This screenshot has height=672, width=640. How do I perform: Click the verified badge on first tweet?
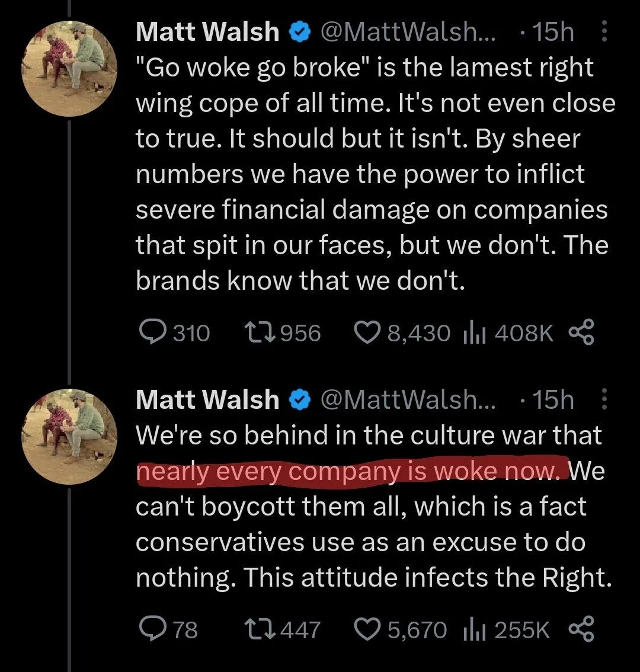pos(299,32)
